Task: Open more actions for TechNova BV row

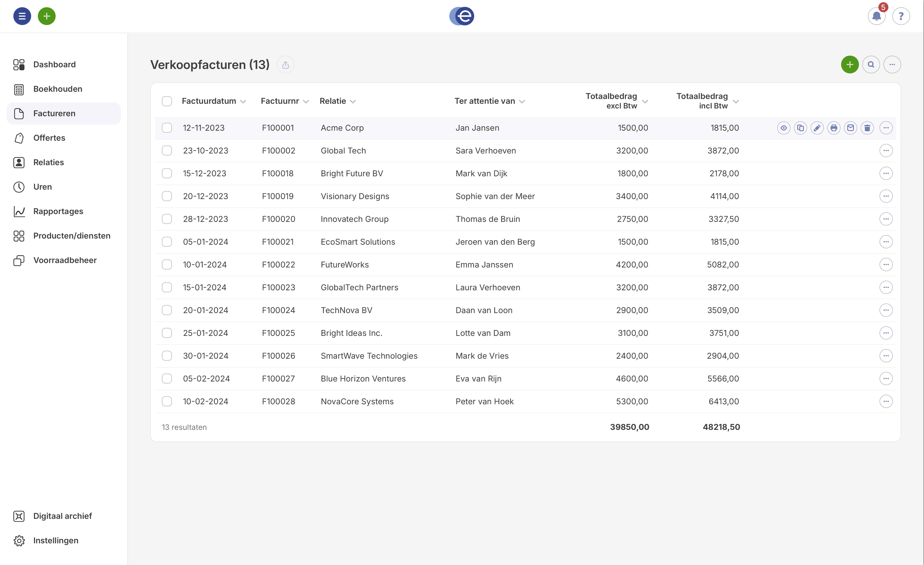Action: click(x=886, y=310)
